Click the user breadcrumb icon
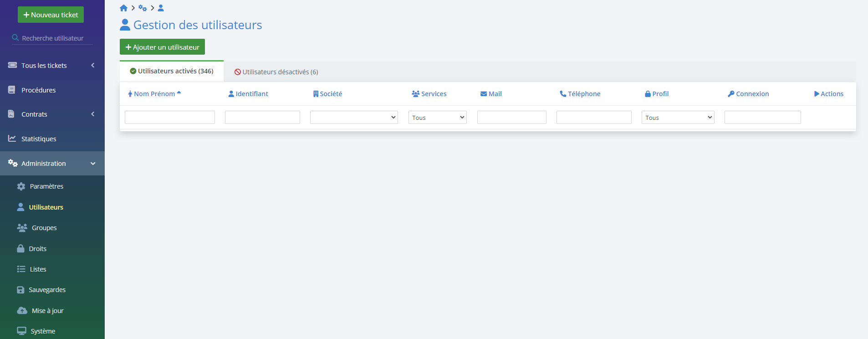868x339 pixels. pyautogui.click(x=161, y=8)
